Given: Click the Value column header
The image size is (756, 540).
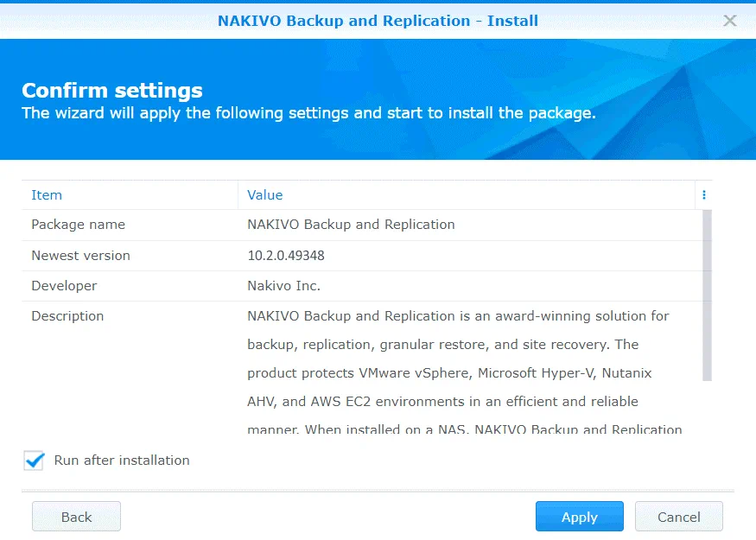Looking at the screenshot, I should [x=265, y=195].
